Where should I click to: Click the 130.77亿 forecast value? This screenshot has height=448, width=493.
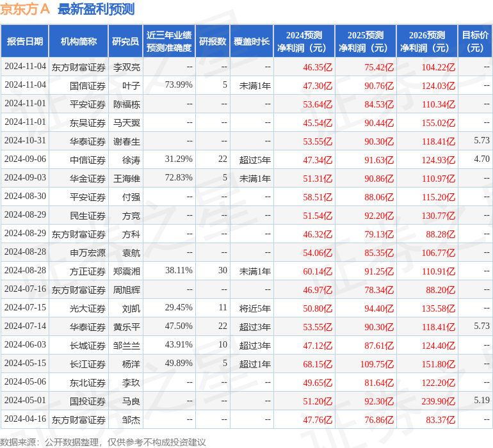[439, 216]
